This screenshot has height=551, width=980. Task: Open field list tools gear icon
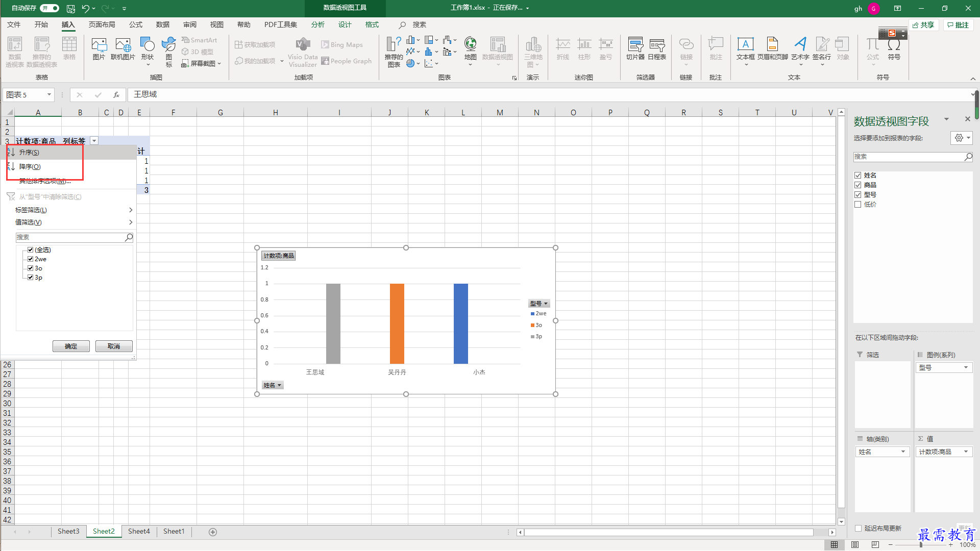point(962,138)
